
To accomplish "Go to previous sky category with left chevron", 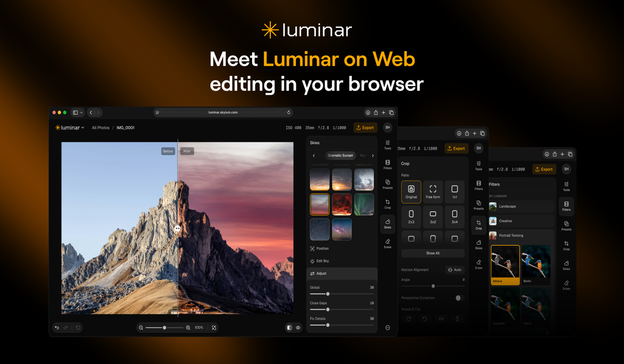I will [314, 155].
